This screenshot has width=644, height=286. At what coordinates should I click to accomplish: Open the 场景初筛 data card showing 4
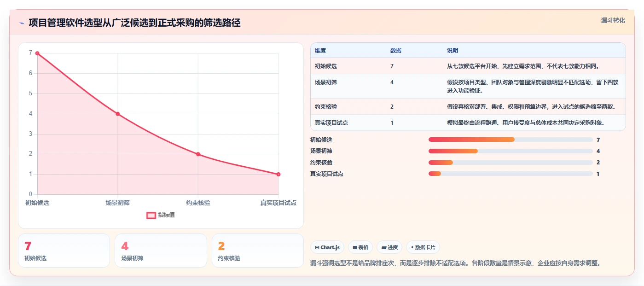click(x=161, y=251)
